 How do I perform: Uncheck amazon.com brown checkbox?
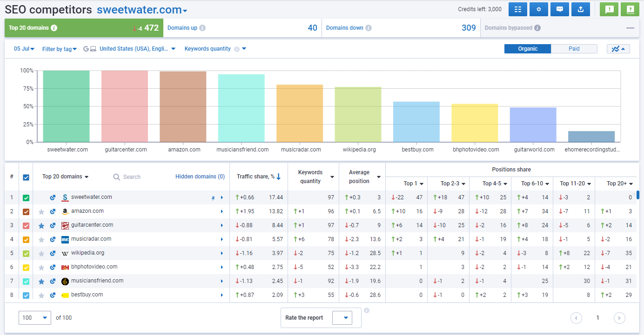click(x=26, y=212)
